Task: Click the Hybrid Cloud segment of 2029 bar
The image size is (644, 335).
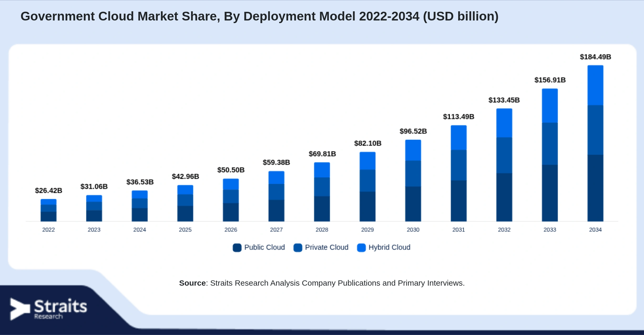Action: coord(367,161)
